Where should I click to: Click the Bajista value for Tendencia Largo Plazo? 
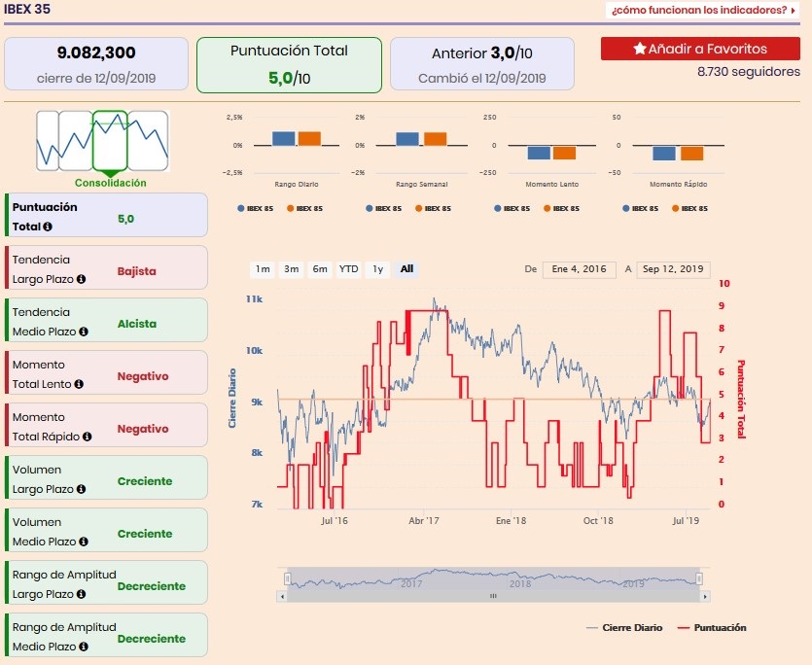[x=136, y=271]
